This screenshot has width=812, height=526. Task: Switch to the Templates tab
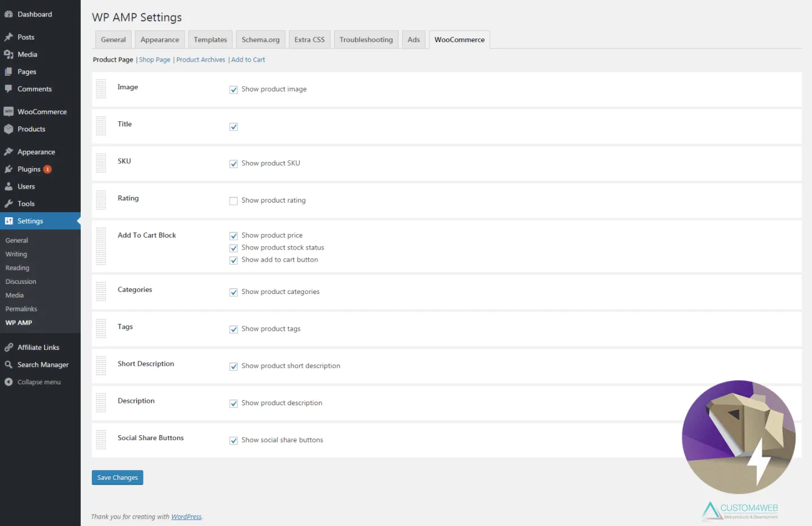coord(210,39)
